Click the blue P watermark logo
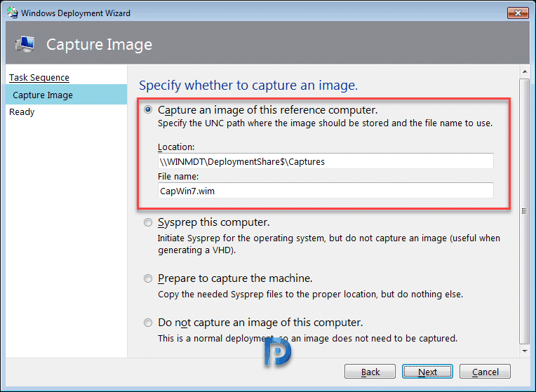 click(x=278, y=352)
